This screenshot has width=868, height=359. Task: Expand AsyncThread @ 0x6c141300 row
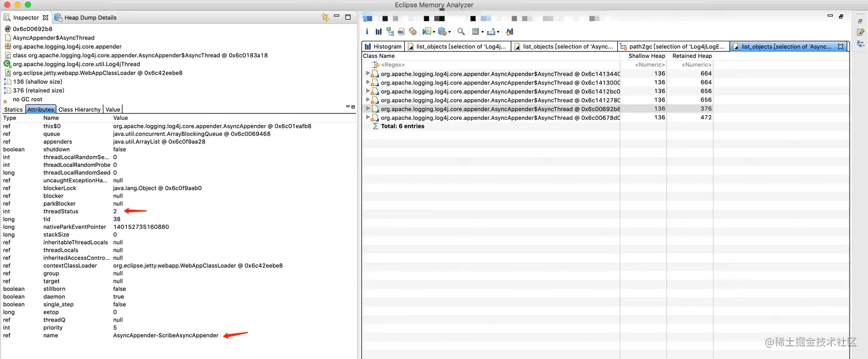369,83
